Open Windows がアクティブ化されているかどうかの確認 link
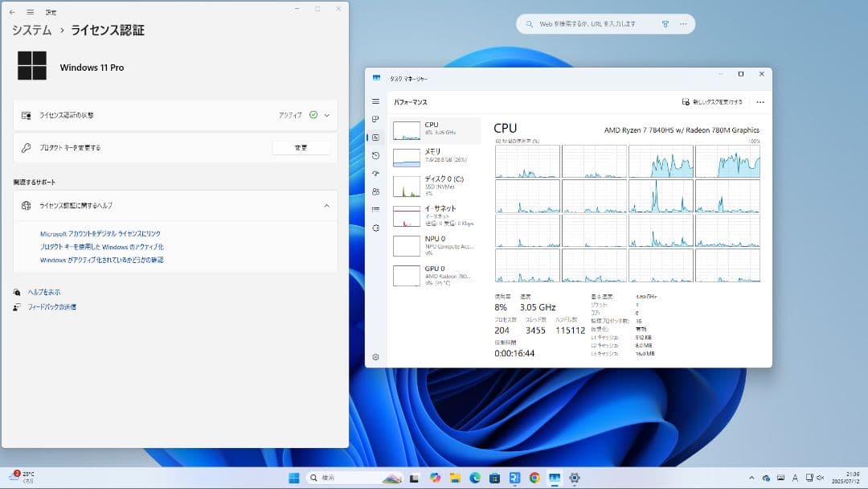 click(x=102, y=260)
